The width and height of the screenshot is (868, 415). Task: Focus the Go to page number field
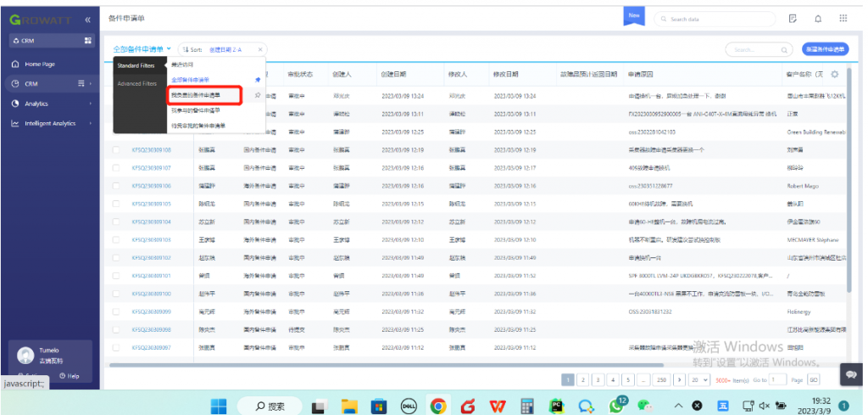(778, 379)
